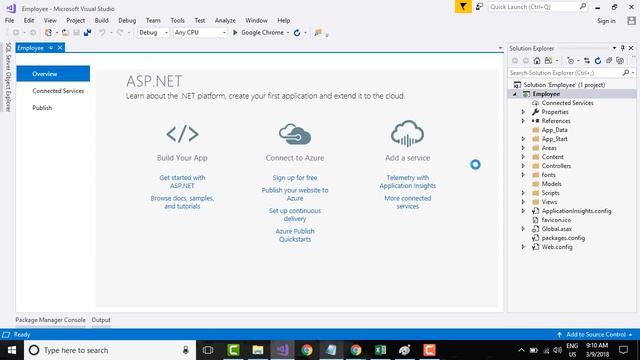Pin the Solution Explorer panel

623,48
